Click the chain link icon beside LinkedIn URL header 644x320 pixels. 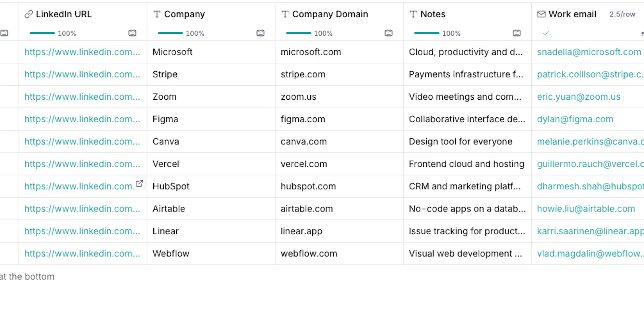tap(29, 14)
